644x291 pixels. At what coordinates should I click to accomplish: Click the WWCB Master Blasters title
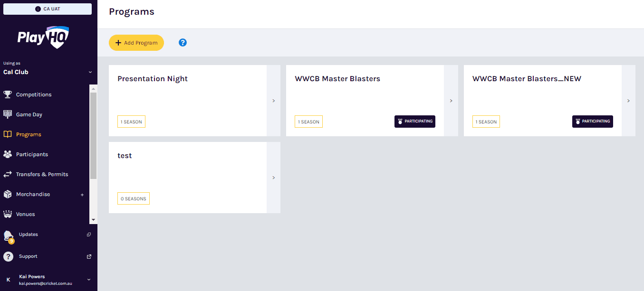(337, 79)
